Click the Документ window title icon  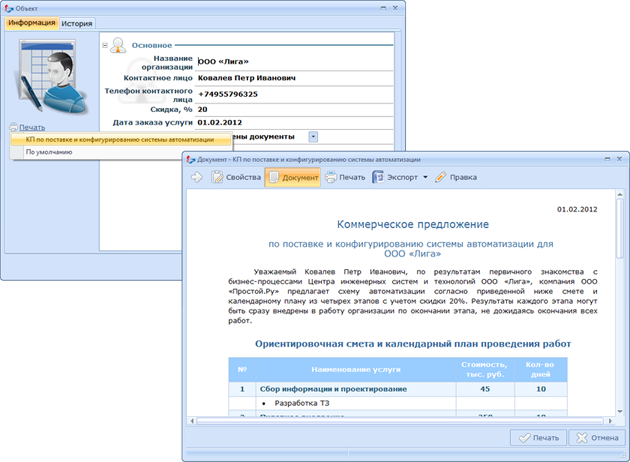pos(190,159)
